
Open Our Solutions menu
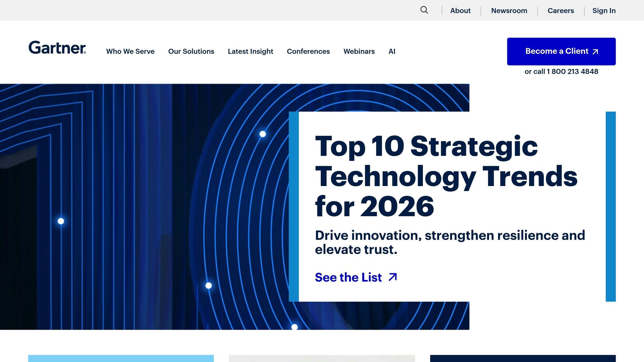point(191,51)
